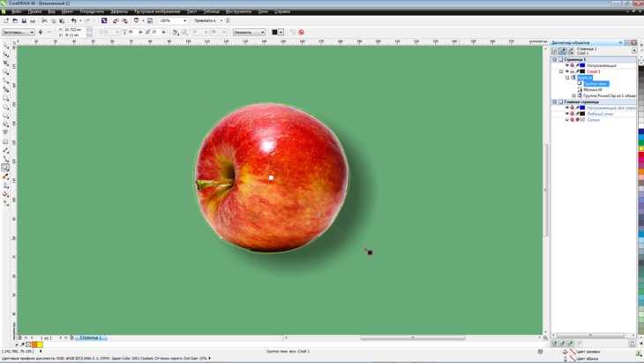Click the Save icon in the standard toolbar

(24, 20)
